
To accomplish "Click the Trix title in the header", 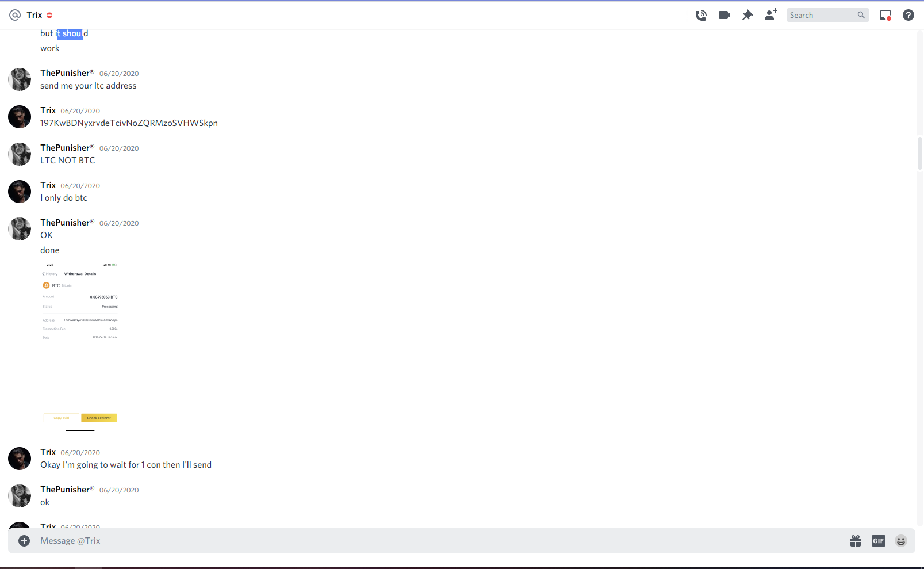I will pos(34,15).
